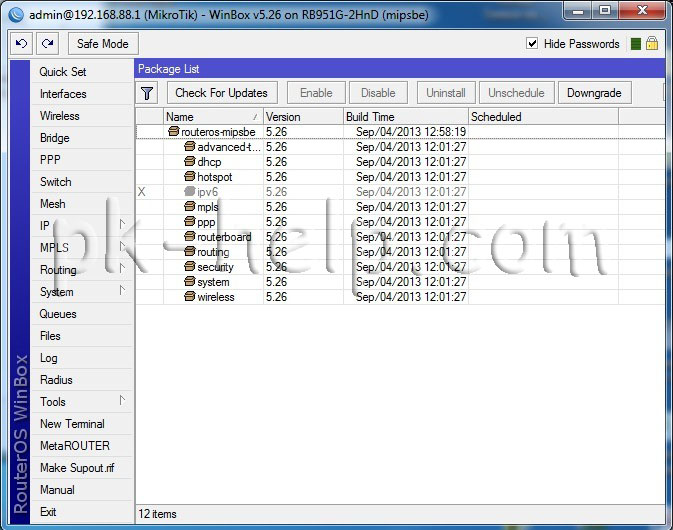Click the Downgrade button
The width and height of the screenshot is (673, 530).
[594, 93]
